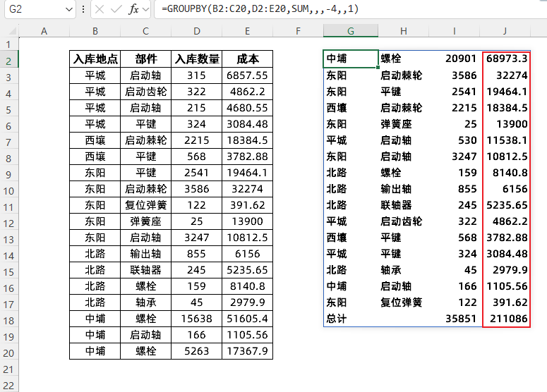Click cell 2215 in column D
The height and width of the screenshot is (392, 547).
coord(197,140)
